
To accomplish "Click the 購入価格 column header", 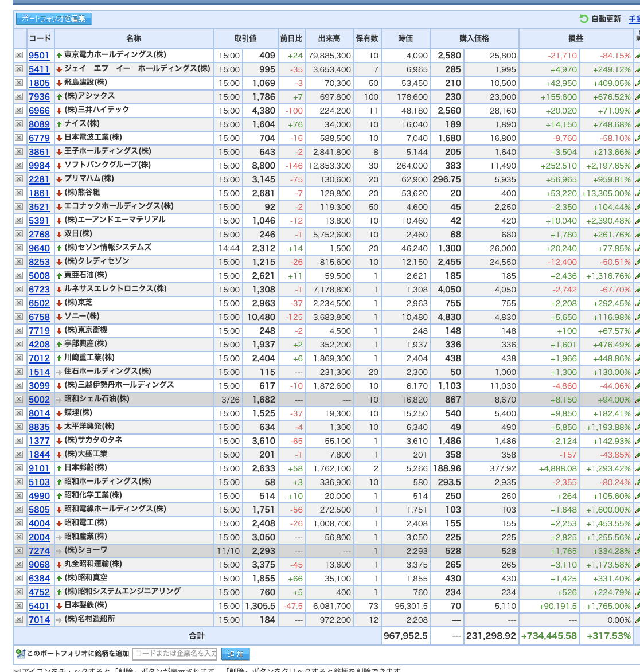I will point(474,38).
